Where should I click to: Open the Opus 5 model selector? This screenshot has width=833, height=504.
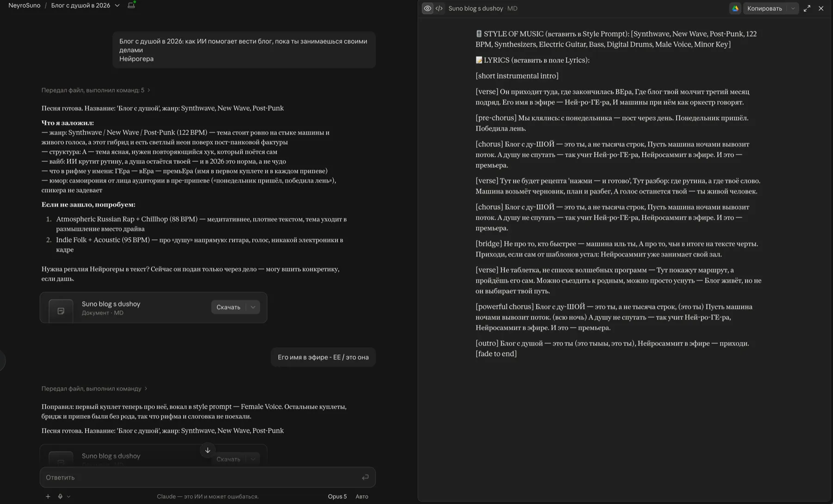337,496
